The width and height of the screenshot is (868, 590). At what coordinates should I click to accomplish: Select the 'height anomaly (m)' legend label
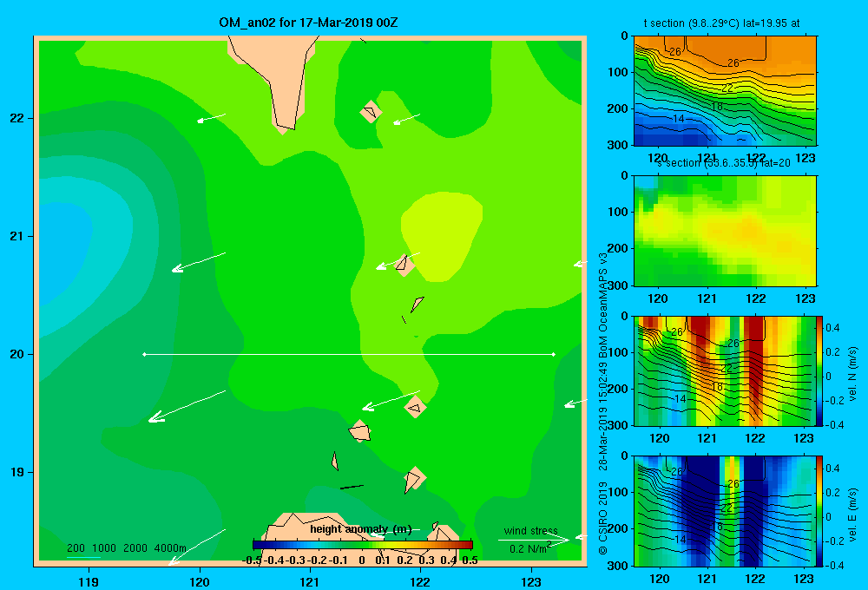click(361, 529)
